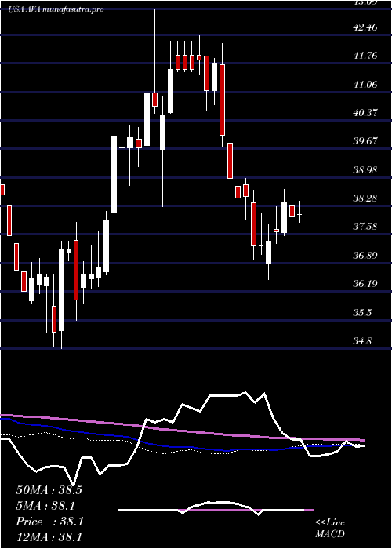
Task: Click the 38.28 price axis label
Action: pos(365,198)
